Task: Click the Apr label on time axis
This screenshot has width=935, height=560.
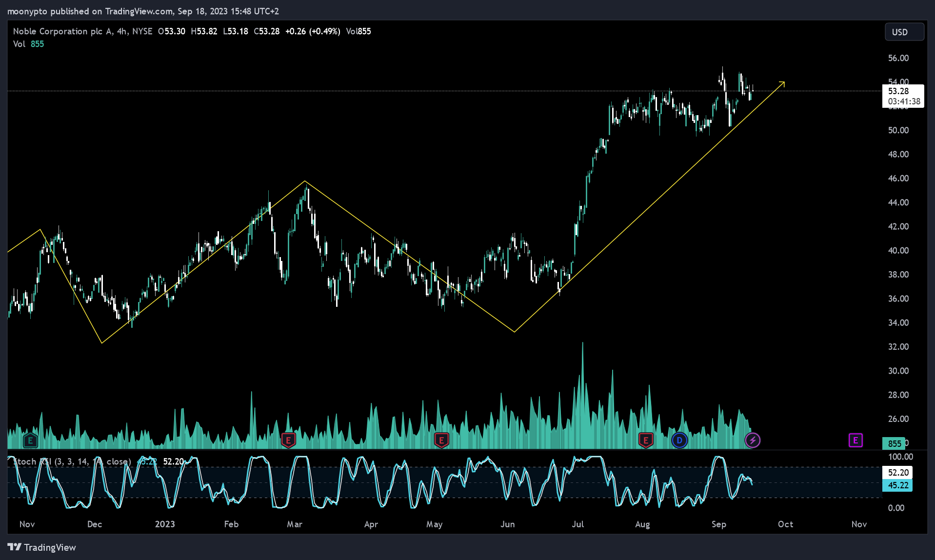Action: pyautogui.click(x=371, y=524)
